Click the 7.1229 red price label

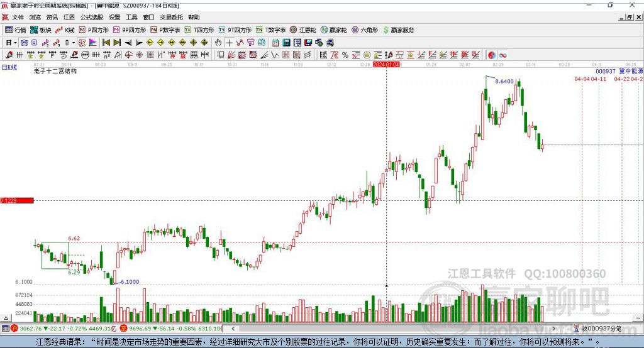[17, 200]
